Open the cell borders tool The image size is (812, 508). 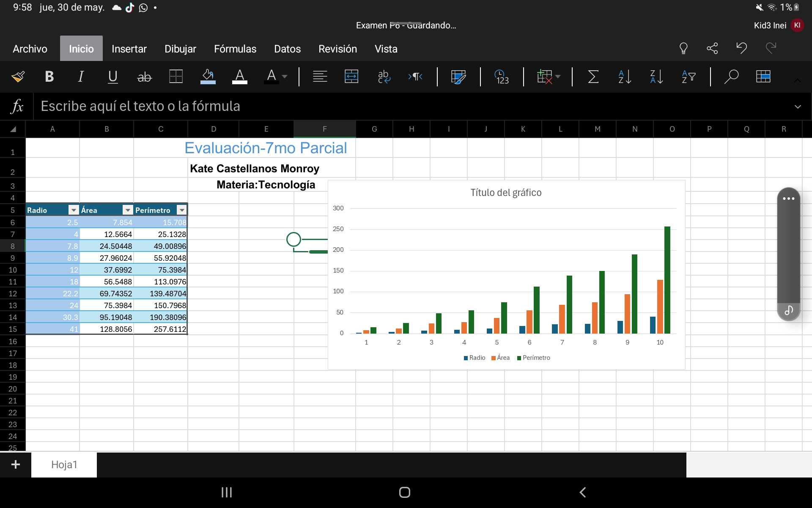[x=176, y=77]
